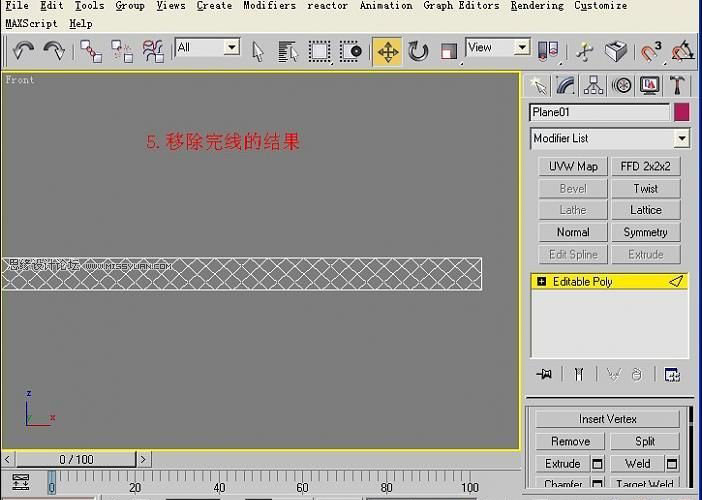Click Bind to Space Warp icon
The height and width of the screenshot is (500, 702).
pos(153,51)
